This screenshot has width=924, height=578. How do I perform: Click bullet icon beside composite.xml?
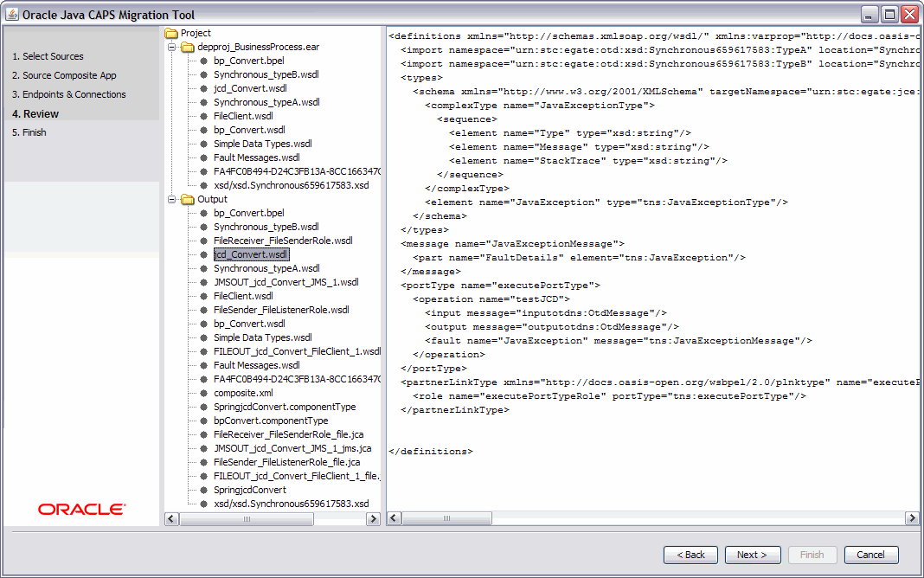203,393
